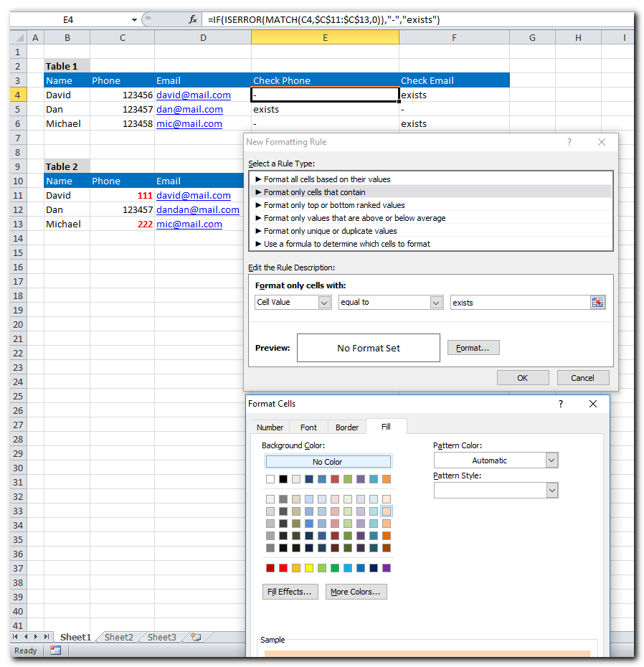Click the Insert Function fx icon
This screenshot has height=667, width=644.
point(192,20)
